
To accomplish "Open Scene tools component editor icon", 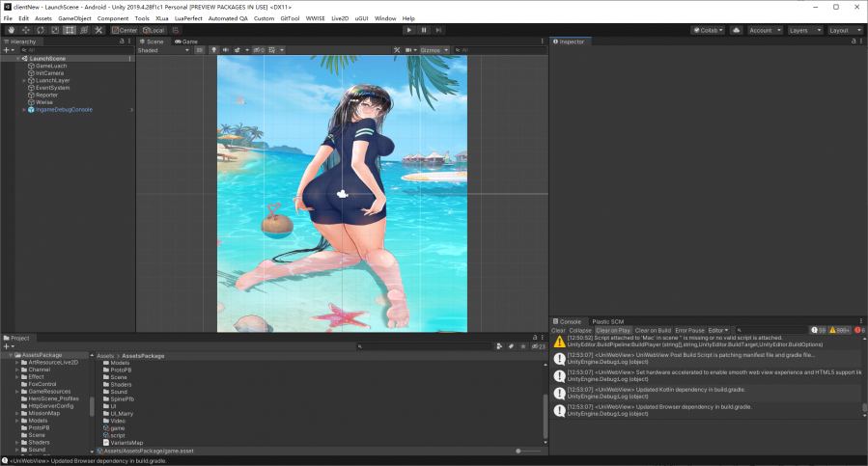I will [397, 50].
